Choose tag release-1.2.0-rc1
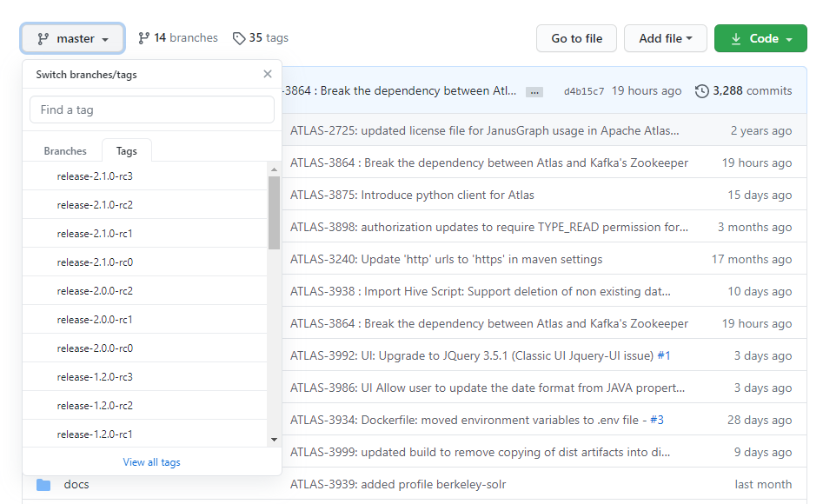Image resolution: width=823 pixels, height=504 pixels. point(95,434)
